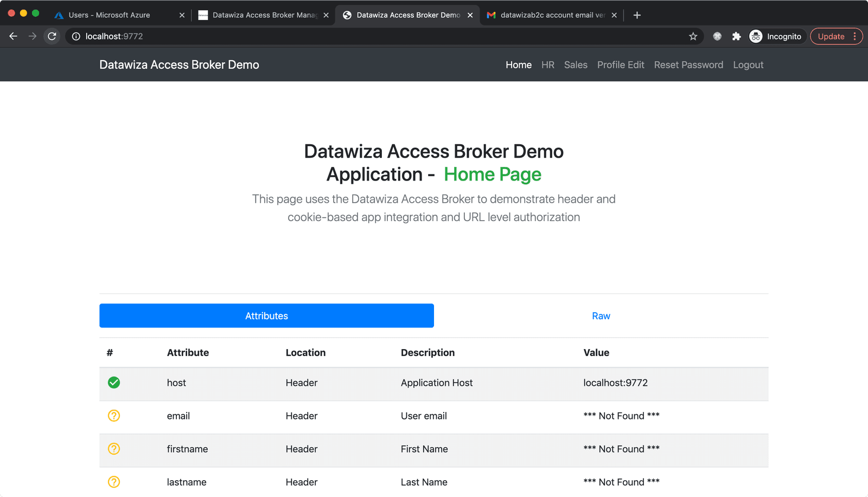Click the green Home Page heading text
The width and height of the screenshot is (868, 497).
493,175
